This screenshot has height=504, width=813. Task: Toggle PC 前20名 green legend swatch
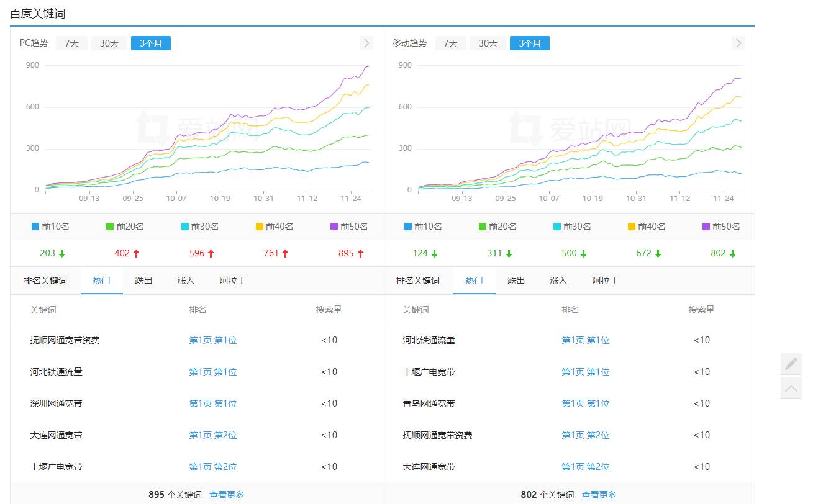(x=110, y=227)
